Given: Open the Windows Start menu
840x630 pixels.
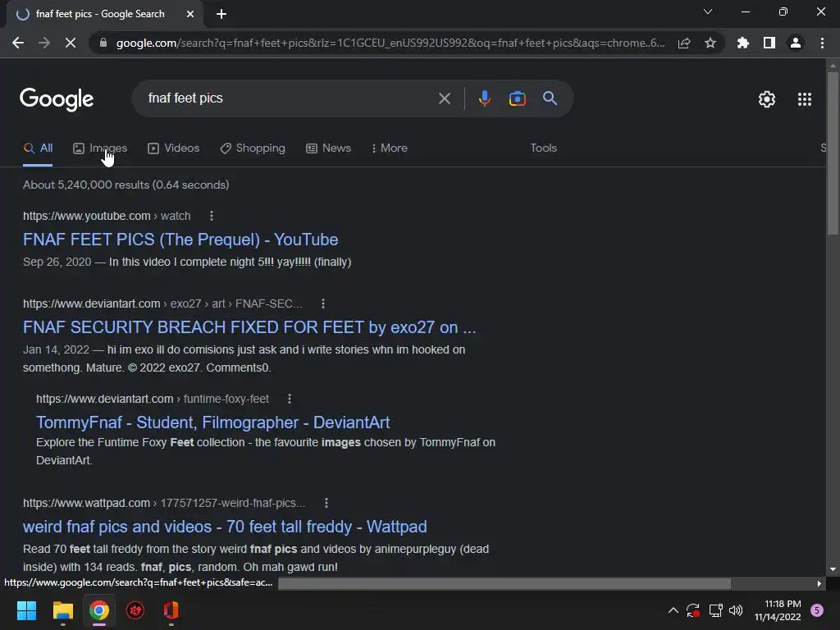Looking at the screenshot, I should [26, 610].
